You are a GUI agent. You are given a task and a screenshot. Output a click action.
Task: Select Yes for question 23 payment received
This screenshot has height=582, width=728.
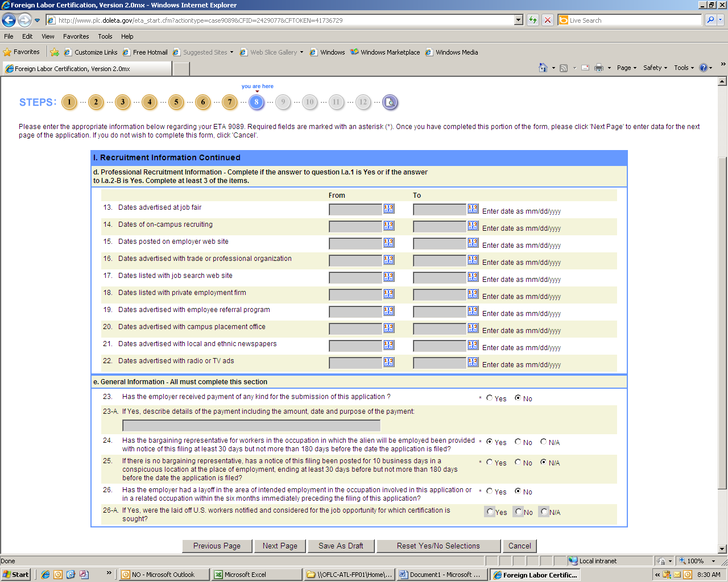pyautogui.click(x=490, y=398)
